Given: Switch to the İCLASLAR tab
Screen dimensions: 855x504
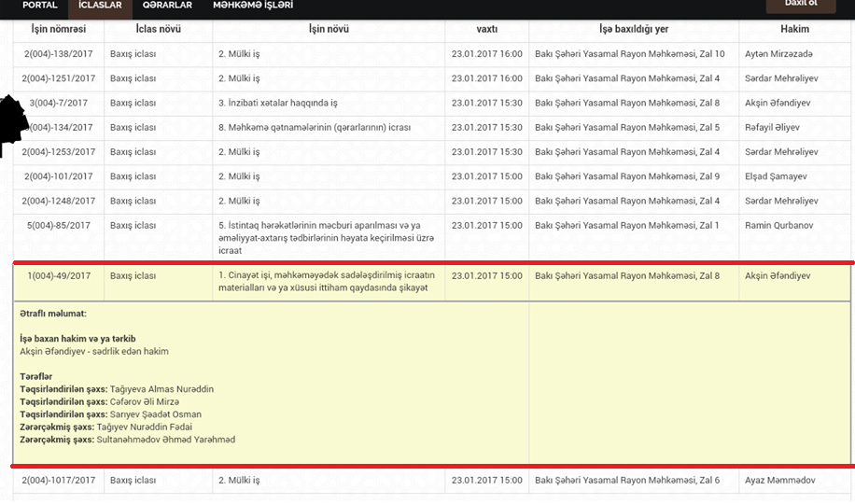Looking at the screenshot, I should (100, 5).
